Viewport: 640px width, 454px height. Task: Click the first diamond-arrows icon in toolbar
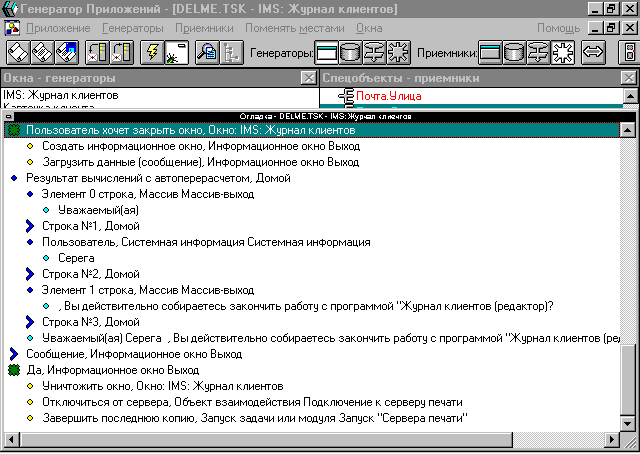click(x=19, y=52)
